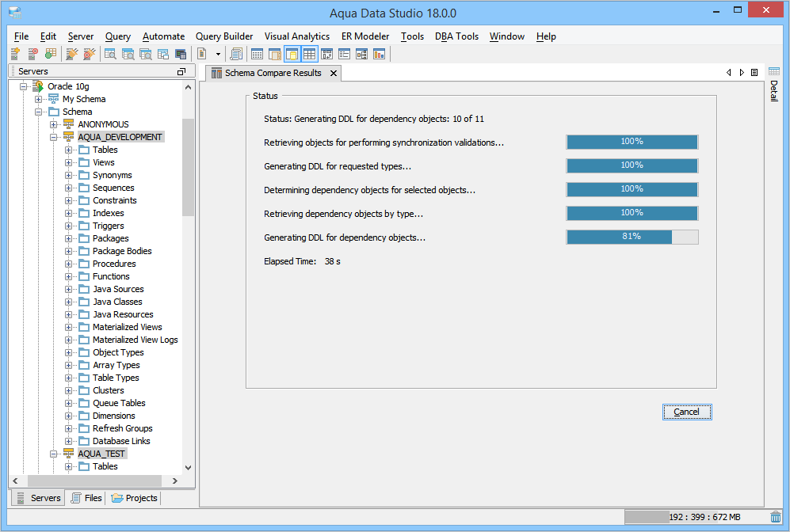Collapse the AQUA_DEVELOPMENT schema node

pos(53,137)
